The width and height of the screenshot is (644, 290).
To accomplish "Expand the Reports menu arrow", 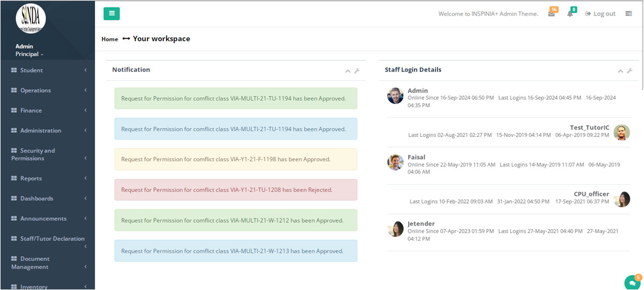I will click(x=86, y=178).
